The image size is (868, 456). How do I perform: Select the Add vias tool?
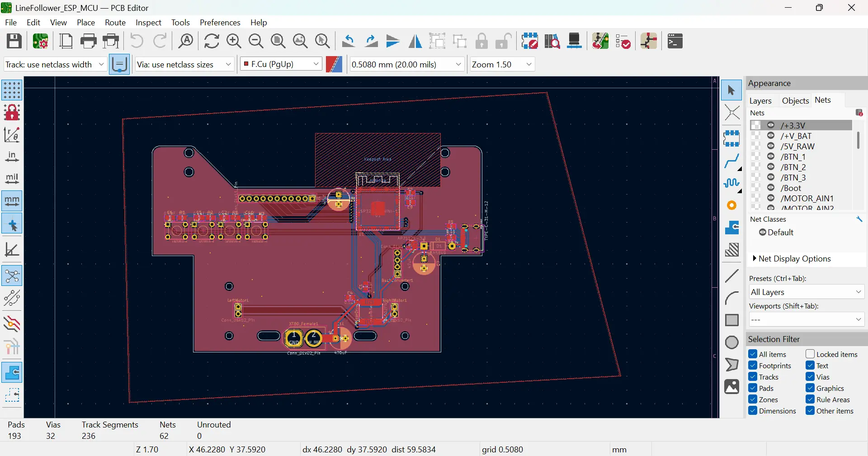click(x=732, y=205)
